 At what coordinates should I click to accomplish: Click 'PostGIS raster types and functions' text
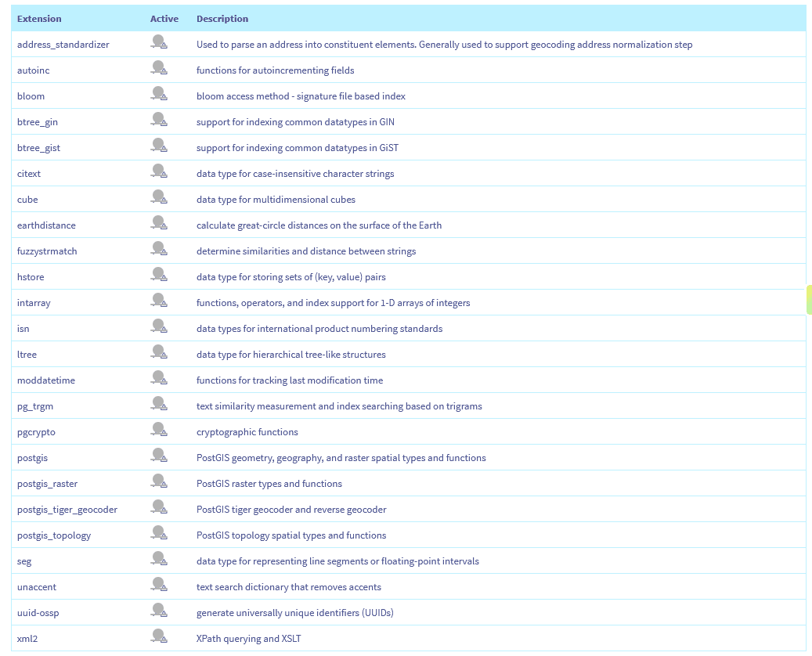pos(269,484)
